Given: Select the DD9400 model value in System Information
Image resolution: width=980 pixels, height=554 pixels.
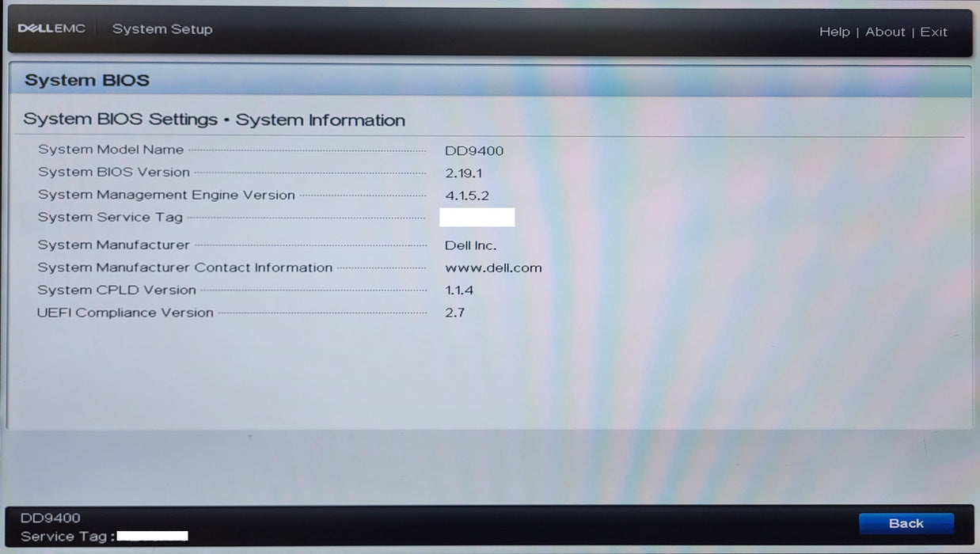Looking at the screenshot, I should pos(474,150).
